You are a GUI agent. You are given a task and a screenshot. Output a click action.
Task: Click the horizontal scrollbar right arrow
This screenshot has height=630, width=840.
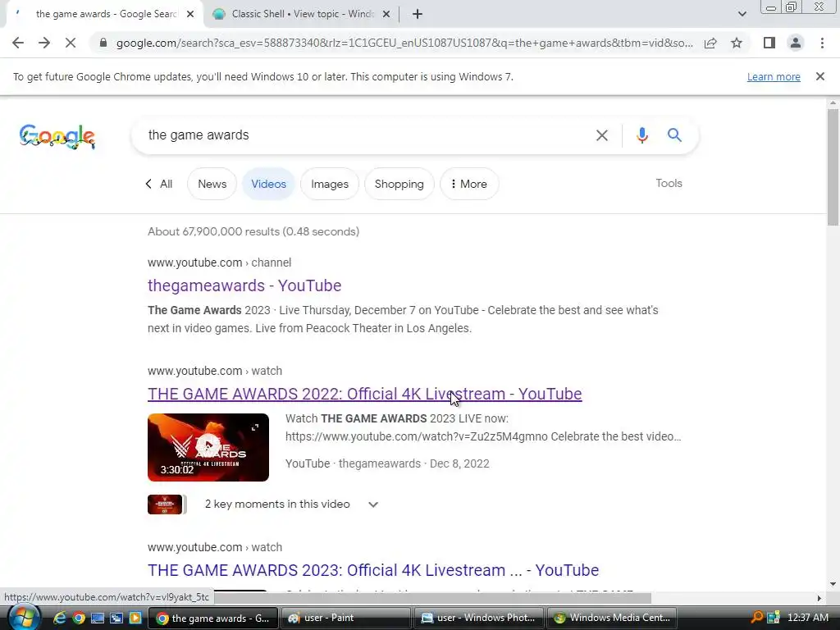(x=819, y=598)
